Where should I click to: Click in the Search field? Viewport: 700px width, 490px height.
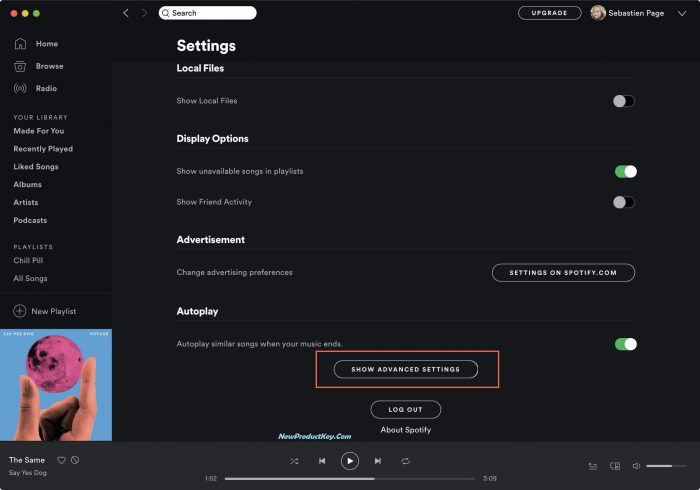[210, 13]
